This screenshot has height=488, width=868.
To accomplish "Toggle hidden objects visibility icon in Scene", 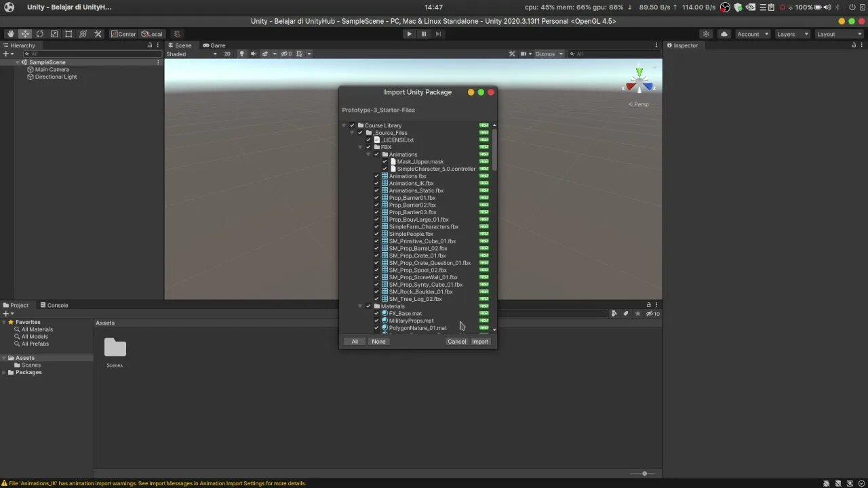I will pyautogui.click(x=286, y=54).
